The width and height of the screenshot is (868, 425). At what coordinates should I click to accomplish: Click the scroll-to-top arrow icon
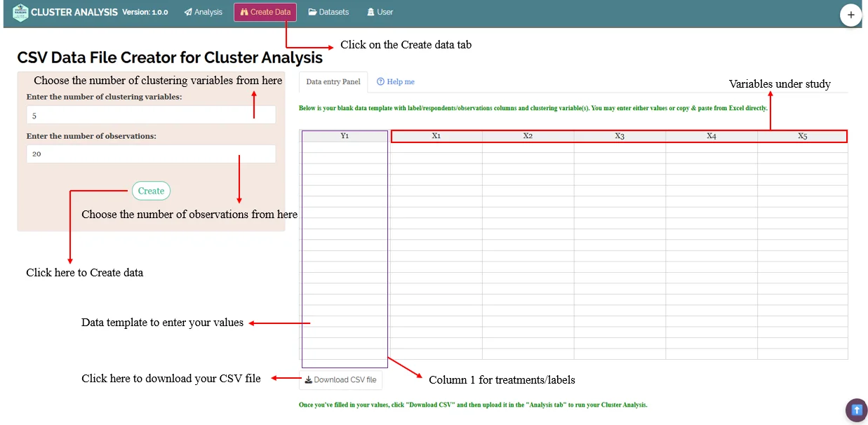pyautogui.click(x=856, y=409)
